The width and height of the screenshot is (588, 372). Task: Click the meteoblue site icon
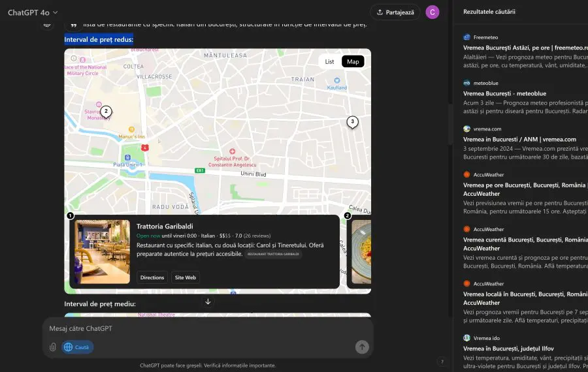(467, 83)
